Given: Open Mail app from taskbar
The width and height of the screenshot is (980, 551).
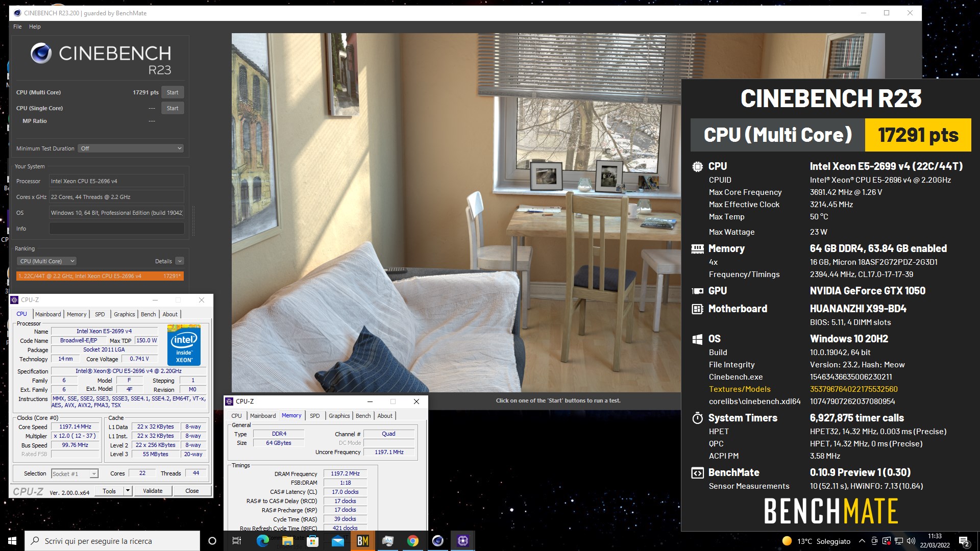Looking at the screenshot, I should click(x=337, y=541).
